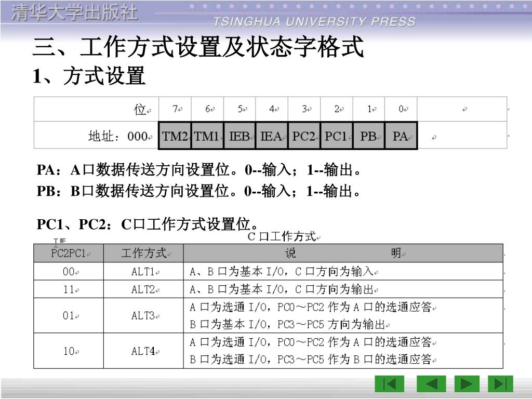Click bit number 7 header cell
Viewport: 532px width, 399px height.
[x=175, y=109]
